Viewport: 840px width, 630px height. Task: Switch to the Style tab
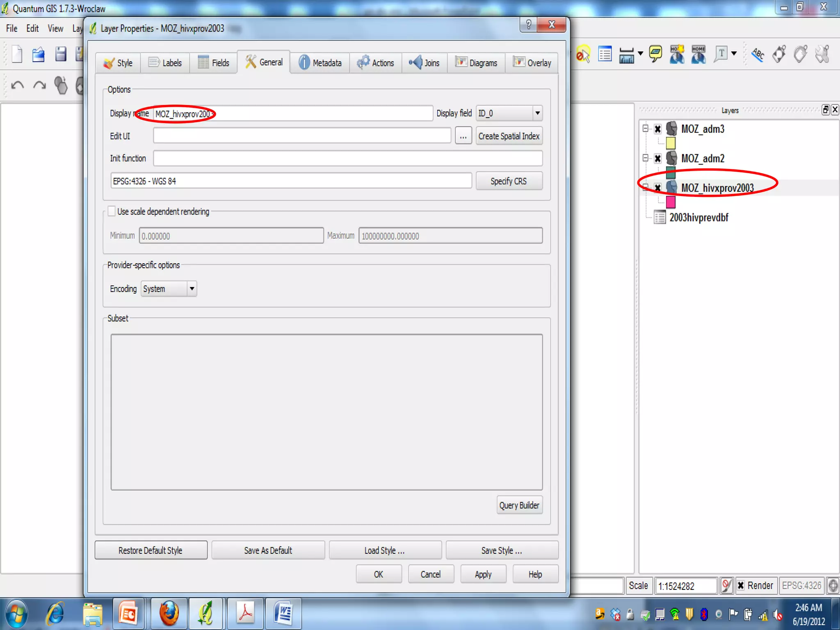(x=118, y=63)
